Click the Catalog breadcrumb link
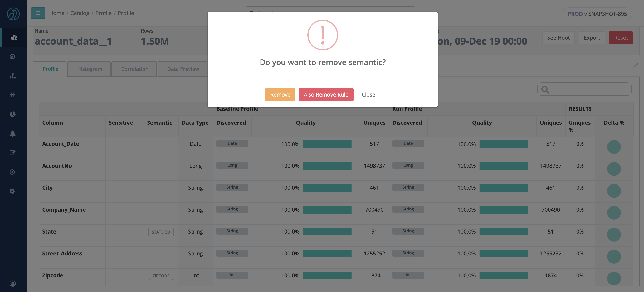 point(80,13)
